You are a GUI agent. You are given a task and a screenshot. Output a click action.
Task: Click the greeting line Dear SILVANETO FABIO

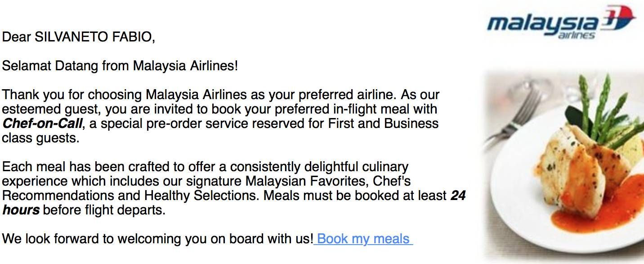coord(79,37)
